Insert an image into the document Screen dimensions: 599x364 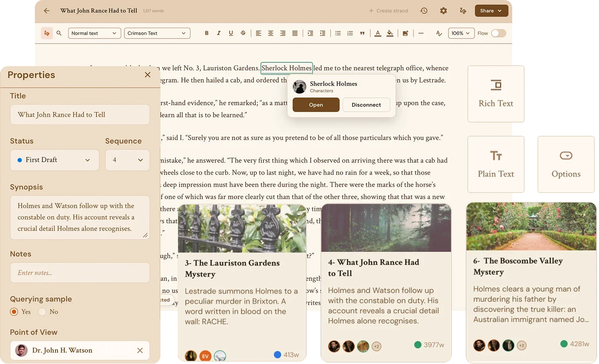click(405, 33)
